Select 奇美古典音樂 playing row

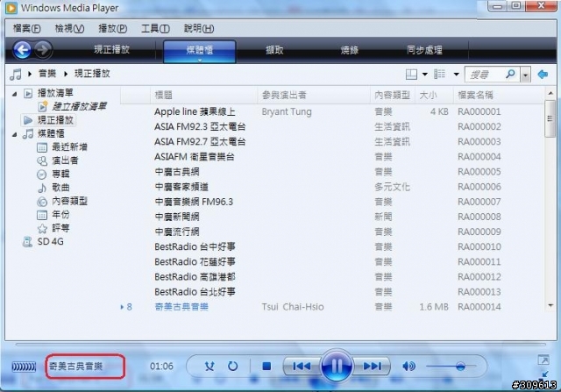[331, 307]
